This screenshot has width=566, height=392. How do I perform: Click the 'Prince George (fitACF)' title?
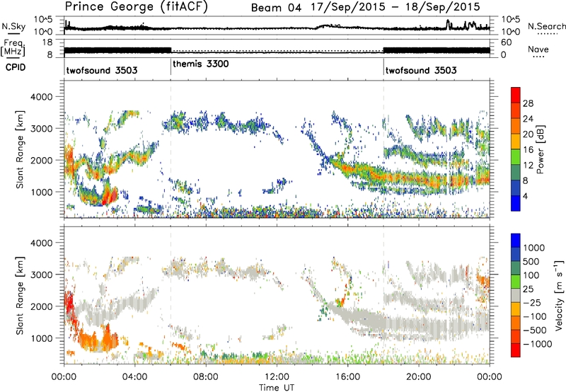point(136,7)
